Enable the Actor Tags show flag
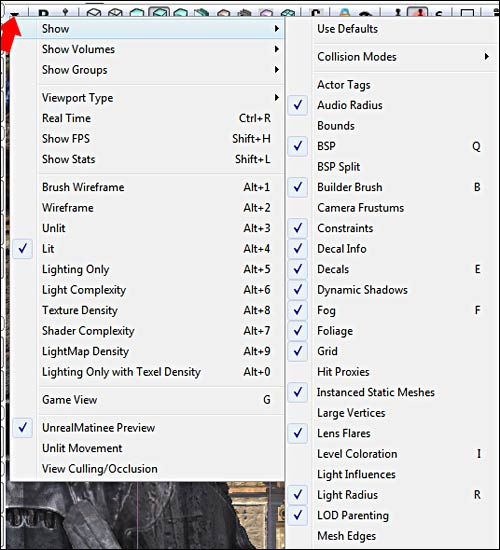This screenshot has height=550, width=500. tap(393, 85)
